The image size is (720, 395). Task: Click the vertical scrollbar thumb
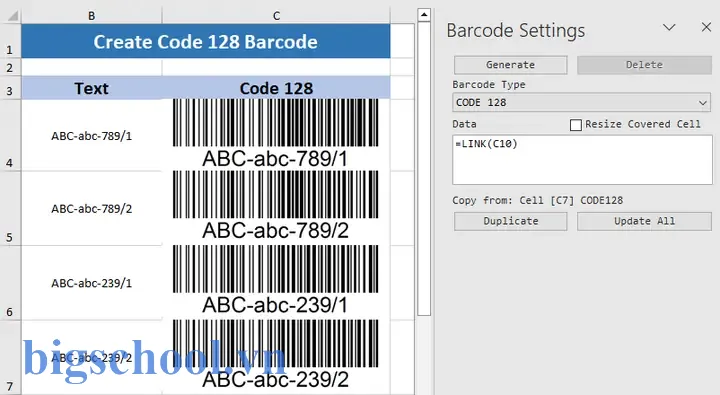pyautogui.click(x=424, y=169)
